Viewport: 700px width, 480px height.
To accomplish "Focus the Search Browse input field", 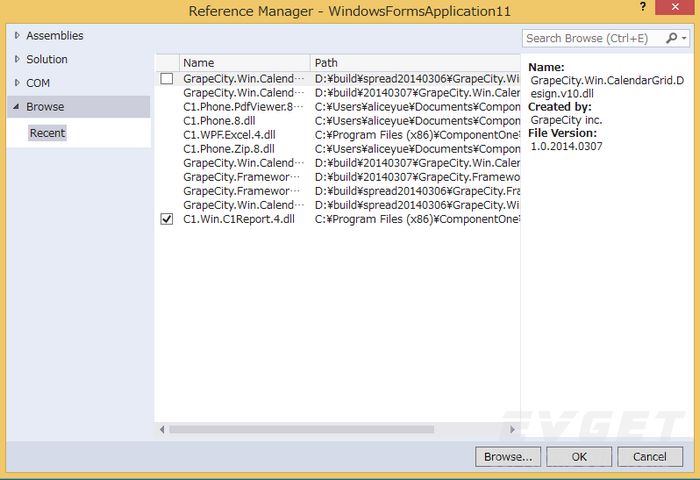I will [x=593, y=38].
